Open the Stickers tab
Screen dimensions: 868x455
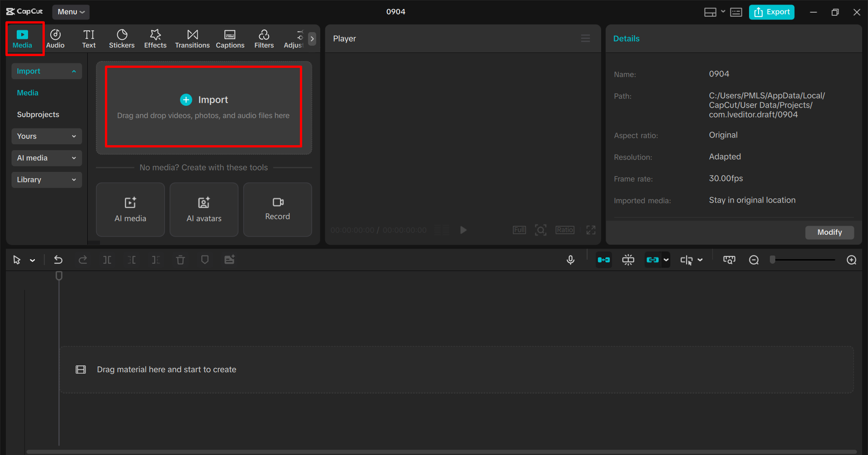point(122,39)
